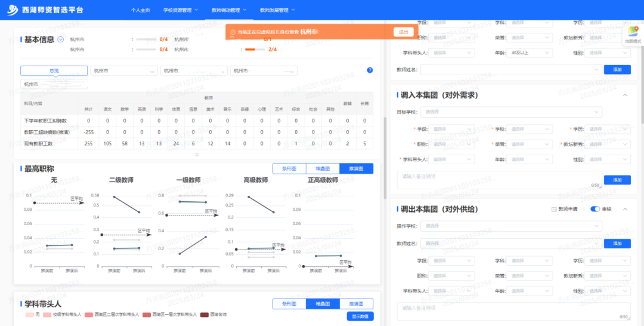Click the 调入本集团 remarks text area
This screenshot has width=644, height=326.
(x=499, y=179)
